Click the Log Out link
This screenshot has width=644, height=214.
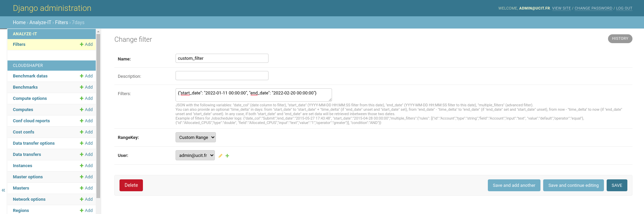point(624,8)
